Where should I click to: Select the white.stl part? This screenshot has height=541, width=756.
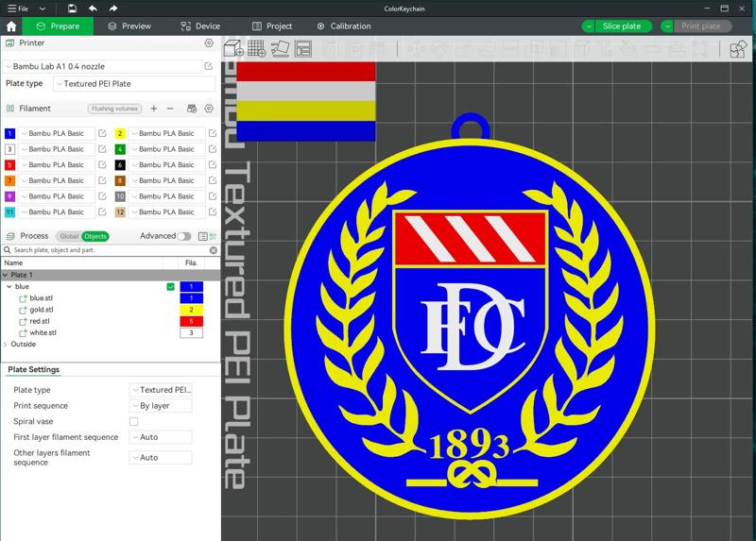pos(43,333)
